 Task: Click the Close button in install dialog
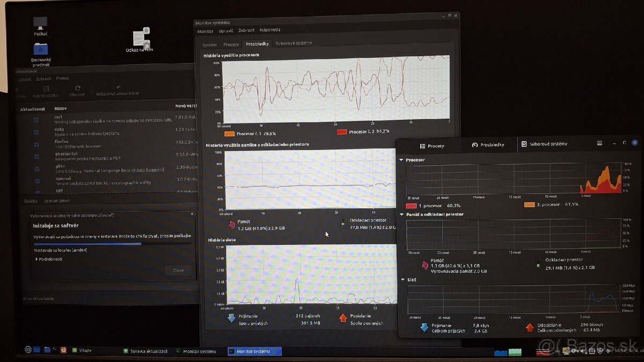coord(178,270)
